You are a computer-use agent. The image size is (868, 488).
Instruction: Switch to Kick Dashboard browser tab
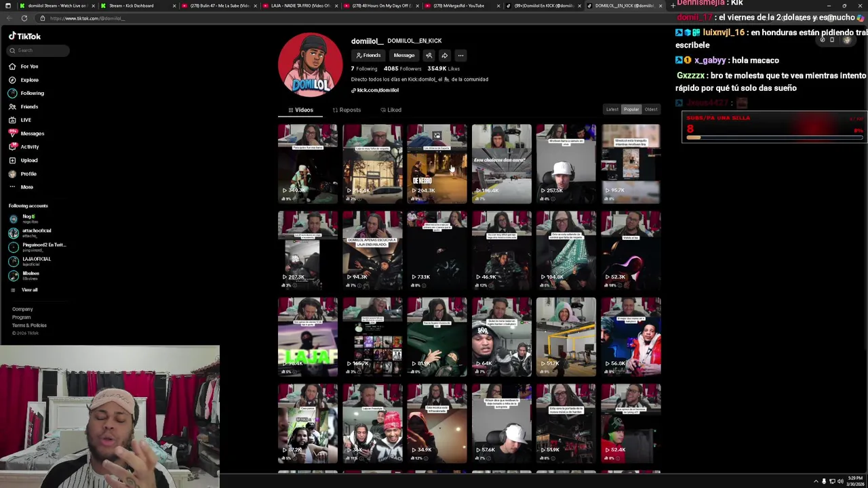tap(138, 5)
